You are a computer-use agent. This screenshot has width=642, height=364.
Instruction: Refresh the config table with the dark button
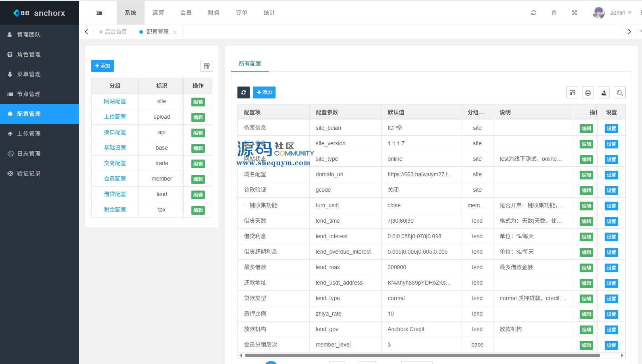pyautogui.click(x=243, y=92)
